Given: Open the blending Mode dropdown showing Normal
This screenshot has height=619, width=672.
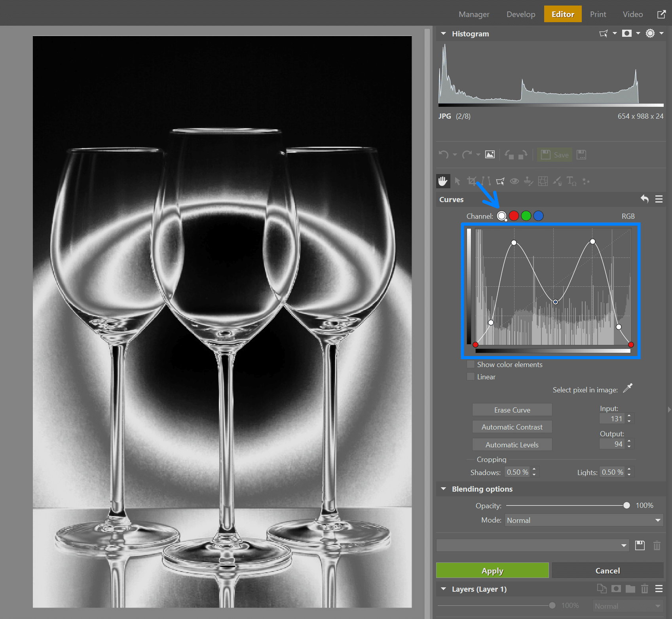Looking at the screenshot, I should (583, 520).
